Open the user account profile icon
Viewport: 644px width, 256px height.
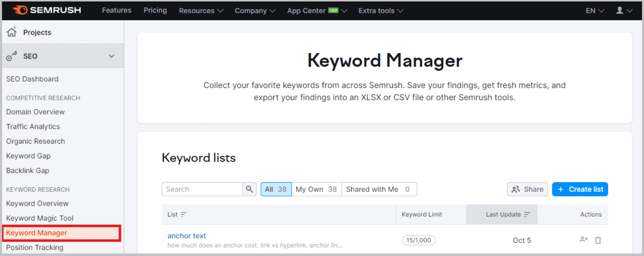(x=620, y=10)
